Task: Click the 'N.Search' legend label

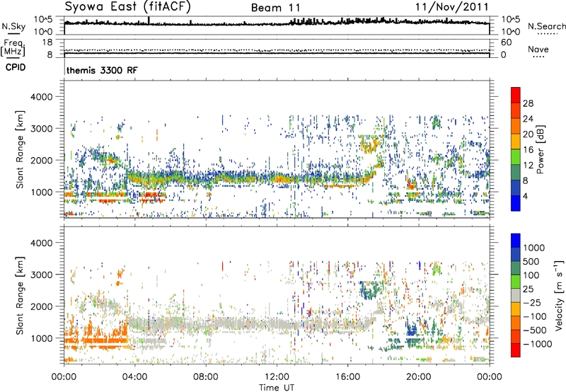Action: (x=546, y=26)
